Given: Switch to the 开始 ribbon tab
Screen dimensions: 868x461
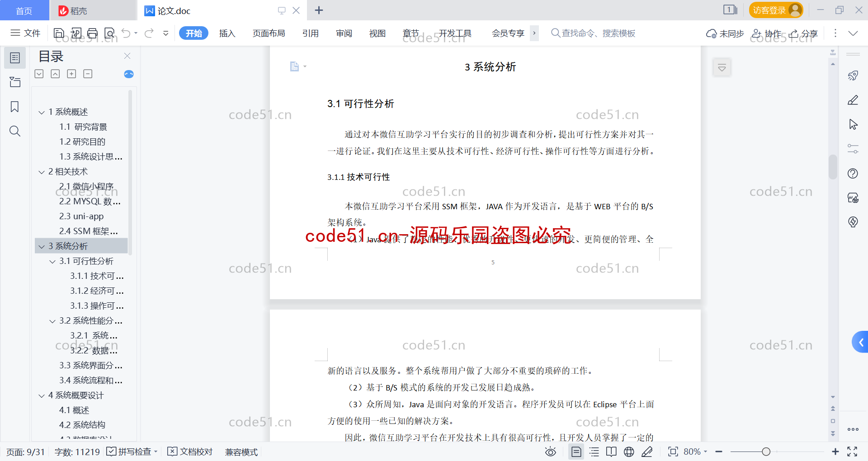Looking at the screenshot, I should (x=193, y=33).
